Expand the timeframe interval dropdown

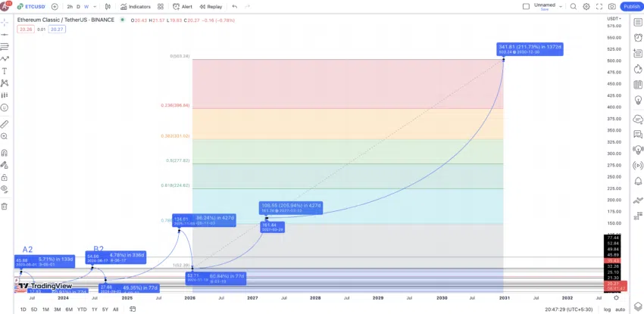(x=95, y=7)
